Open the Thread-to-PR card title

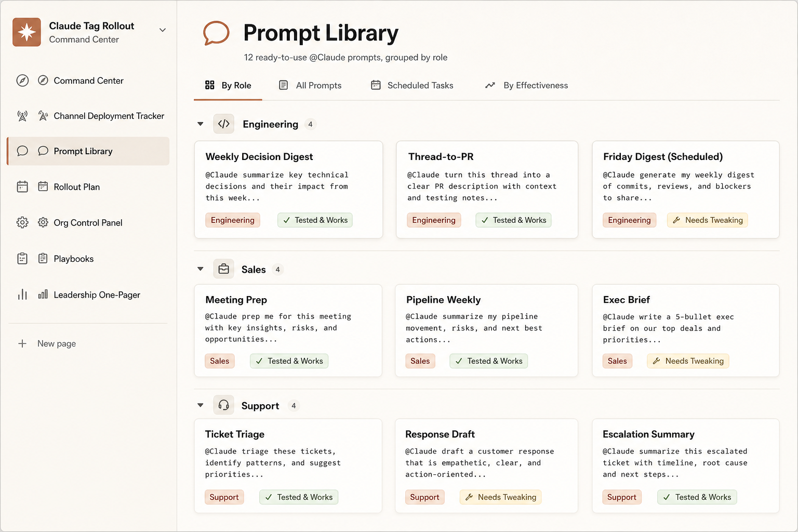tap(441, 156)
